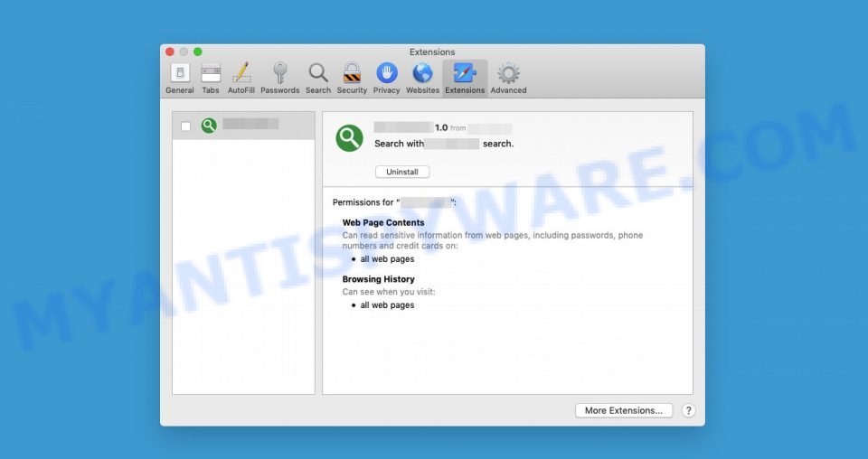Zoom the window with the green button
The height and width of the screenshot is (459, 868).
coord(198,52)
